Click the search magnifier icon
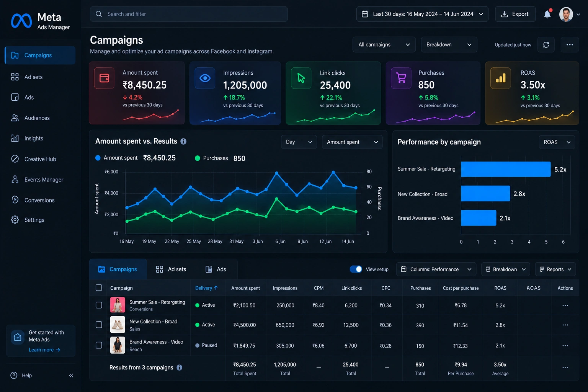Screen dimensions: 588x392 [99, 14]
